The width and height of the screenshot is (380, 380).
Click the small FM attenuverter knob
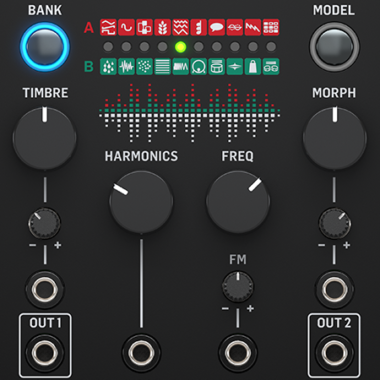(238, 286)
